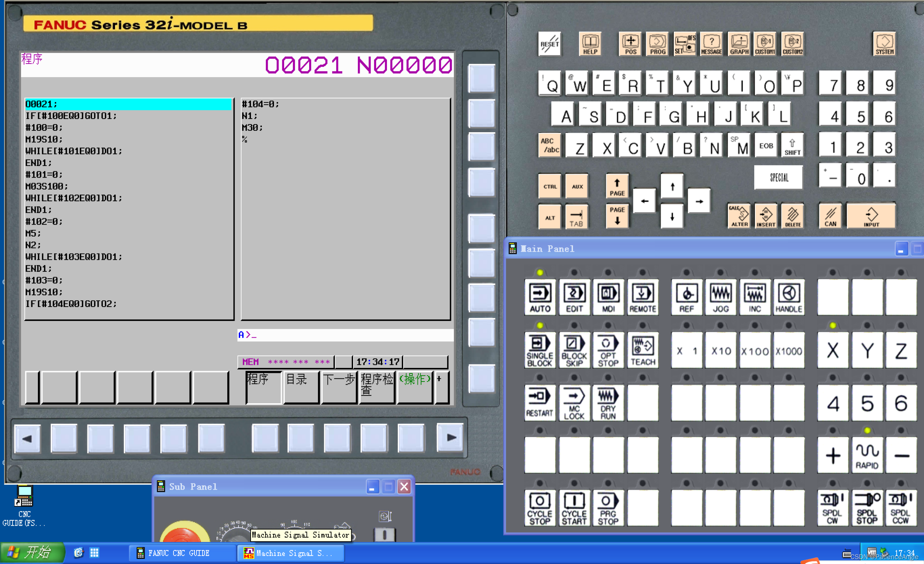Select the 目录 softkey tab
924x564 pixels.
[x=301, y=387]
